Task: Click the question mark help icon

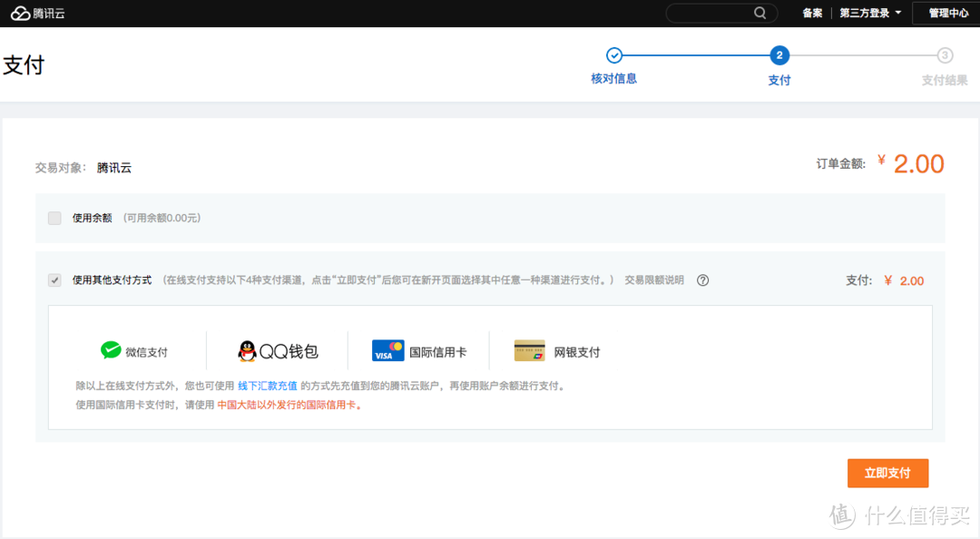Action: point(702,280)
